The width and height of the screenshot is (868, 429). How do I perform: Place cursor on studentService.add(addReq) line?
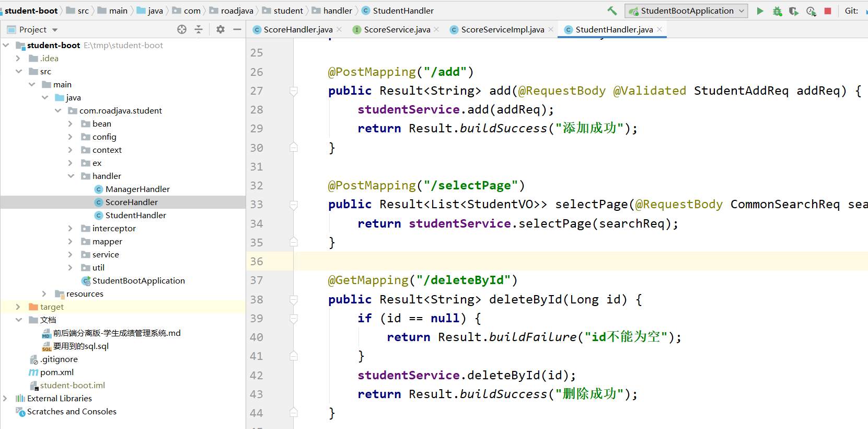pyautogui.click(x=455, y=110)
